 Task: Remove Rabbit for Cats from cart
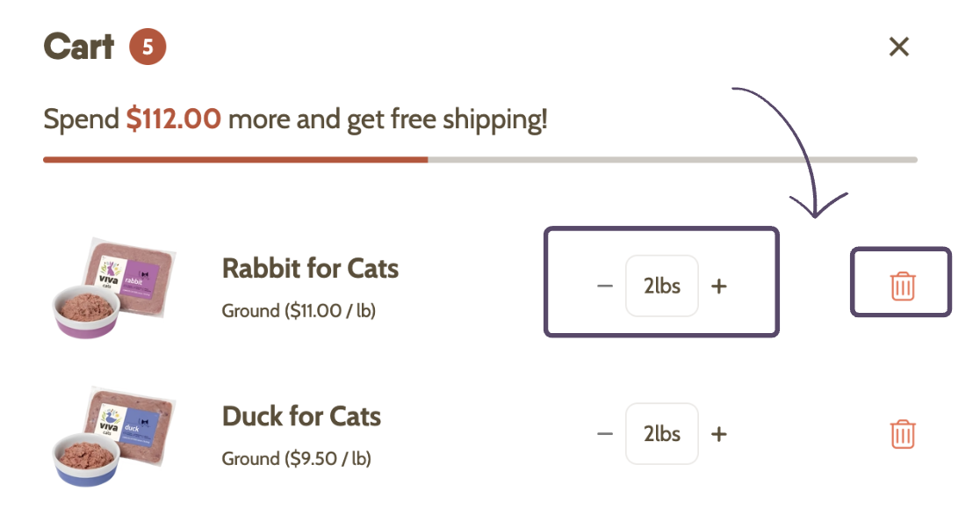[x=903, y=286]
